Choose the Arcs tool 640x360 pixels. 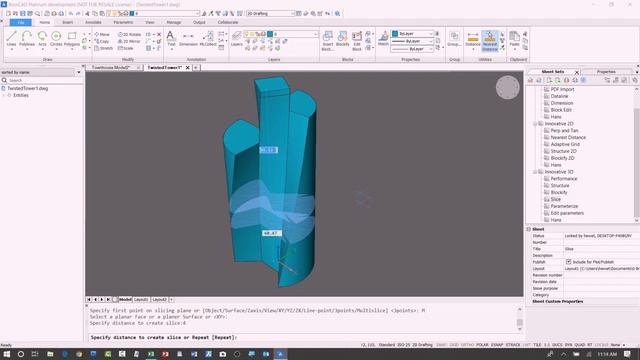coord(42,39)
